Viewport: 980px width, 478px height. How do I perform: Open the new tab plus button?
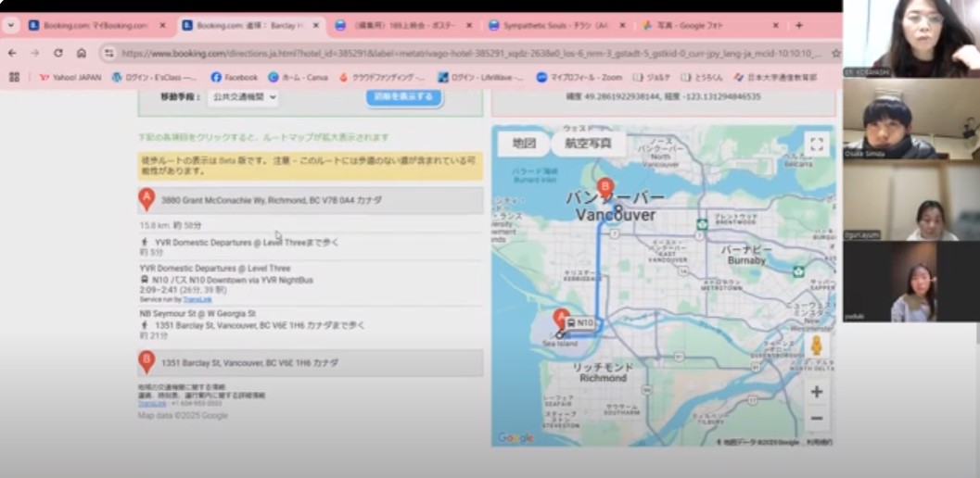click(799, 25)
